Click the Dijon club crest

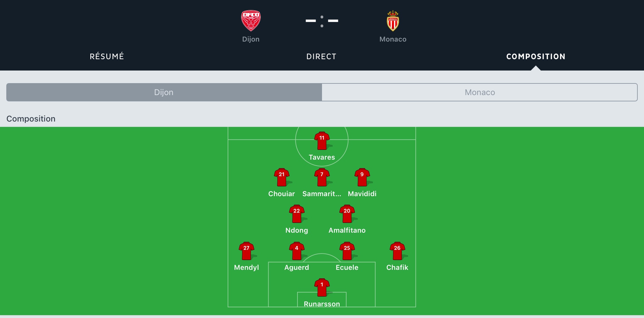click(x=251, y=21)
